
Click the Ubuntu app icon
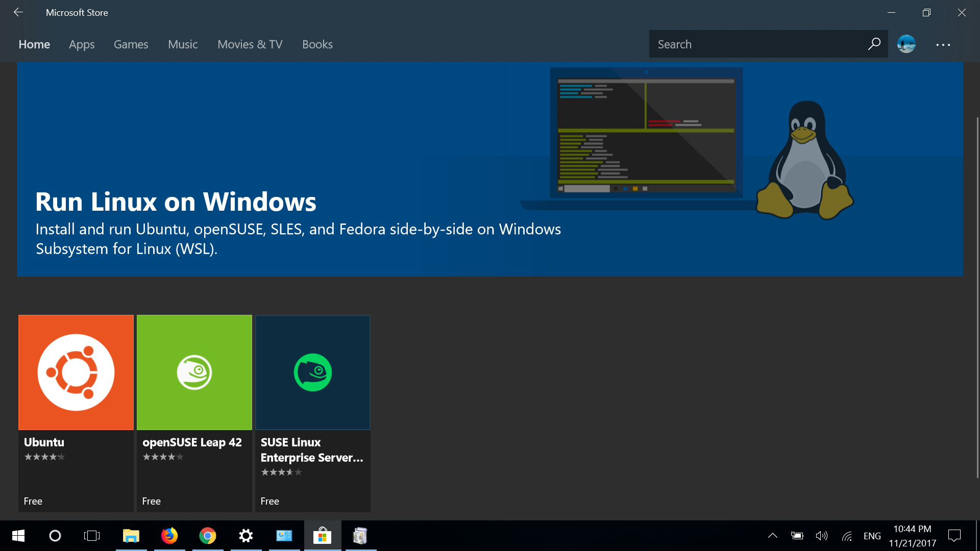pyautogui.click(x=76, y=372)
